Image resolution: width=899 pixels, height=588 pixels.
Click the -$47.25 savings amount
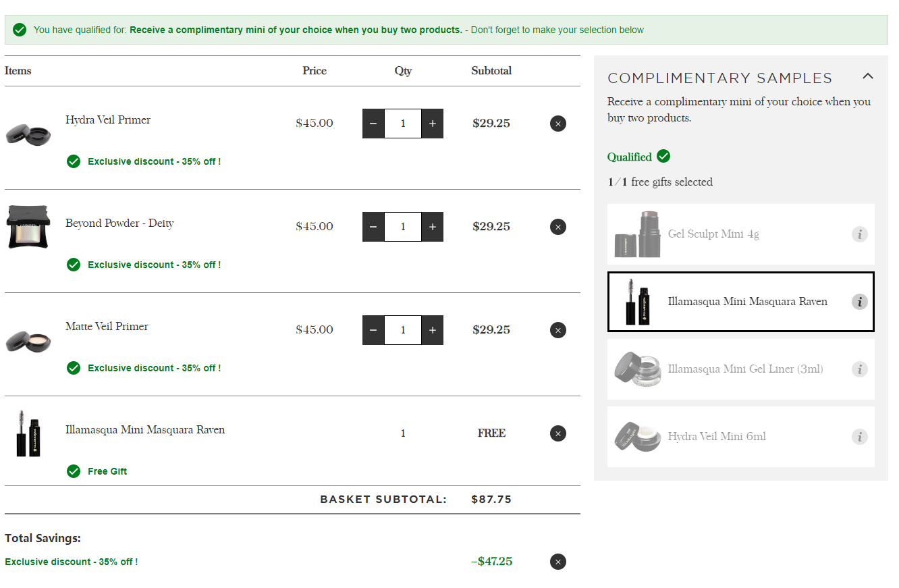click(x=491, y=562)
